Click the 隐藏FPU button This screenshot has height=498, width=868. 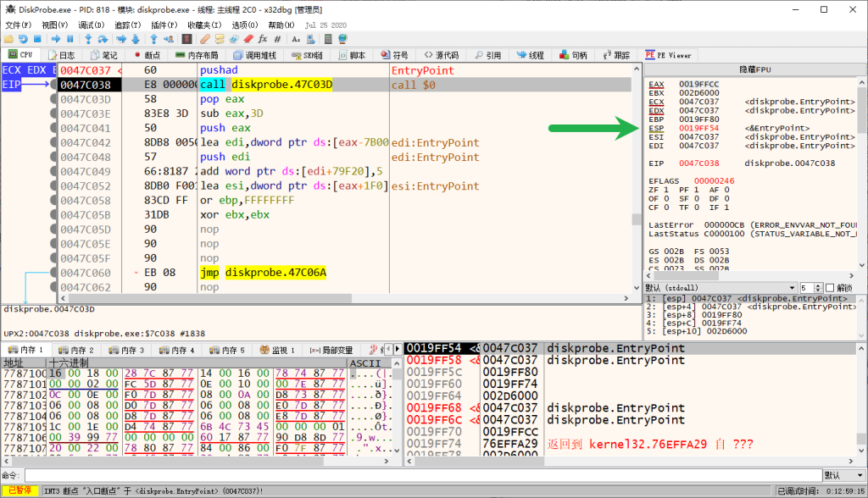[x=755, y=69]
